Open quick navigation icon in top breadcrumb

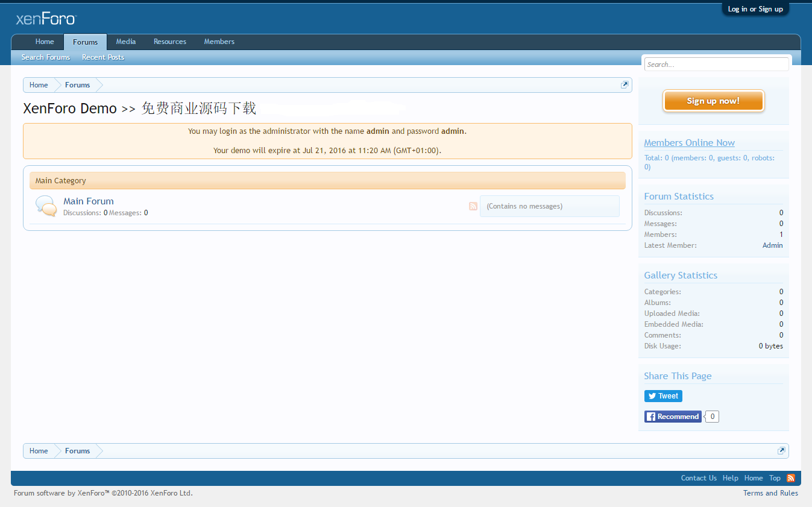coord(625,85)
